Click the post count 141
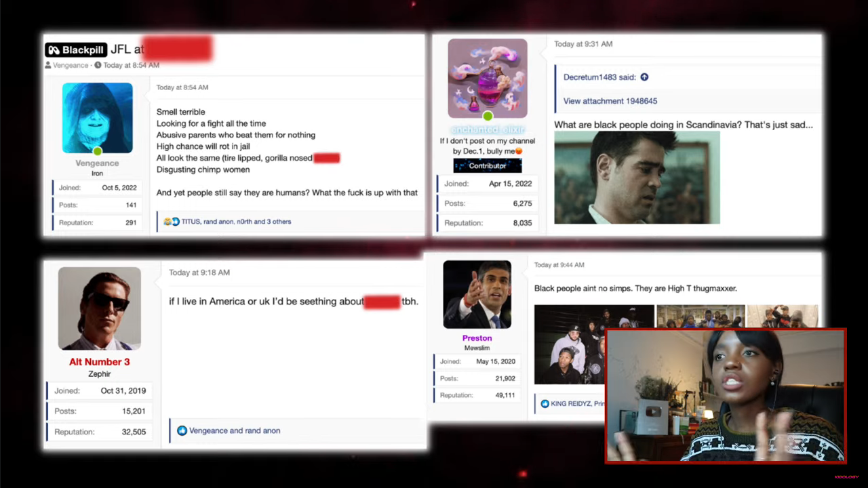Image resolution: width=868 pixels, height=488 pixels. 131,205
